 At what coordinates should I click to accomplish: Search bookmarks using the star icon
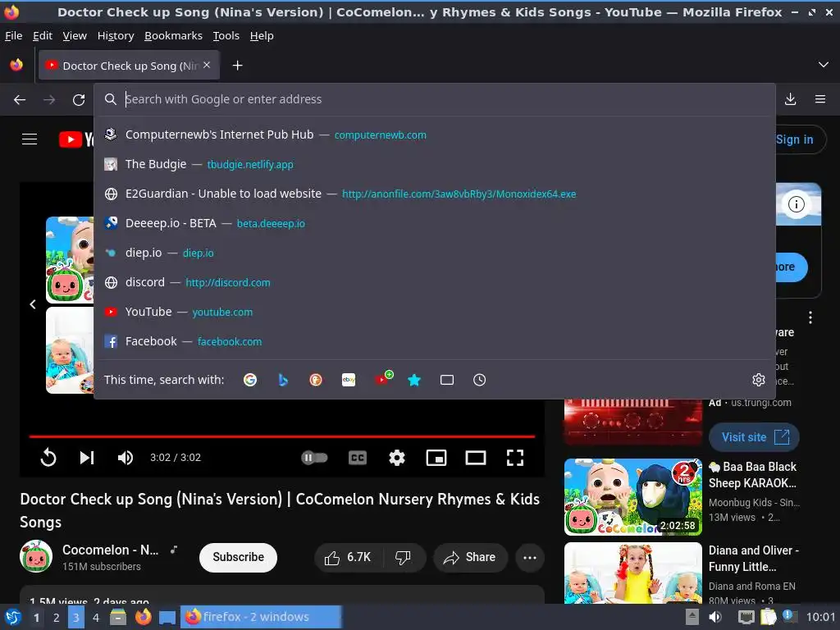(414, 380)
